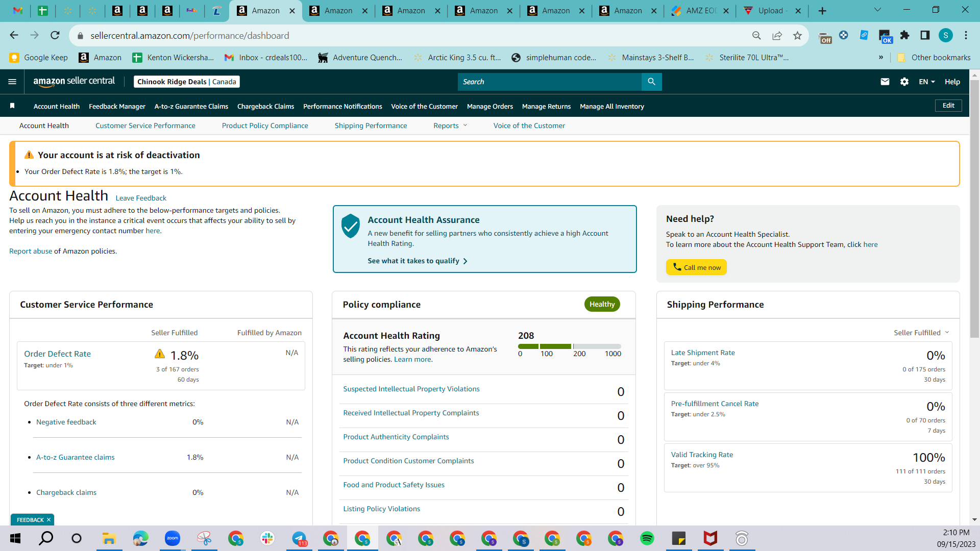Click the Amazon Seller Central logo

(74, 82)
